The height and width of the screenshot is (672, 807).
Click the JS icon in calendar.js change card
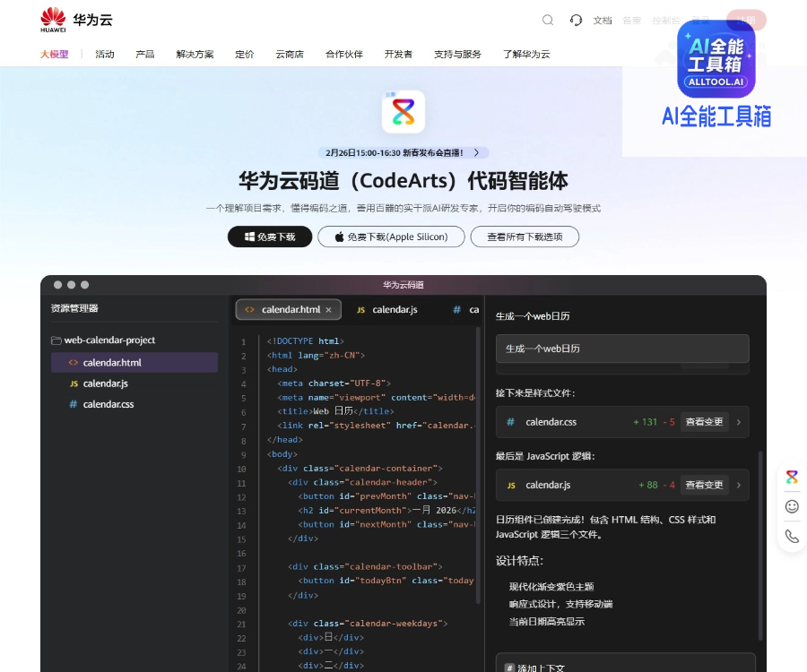[x=511, y=486]
